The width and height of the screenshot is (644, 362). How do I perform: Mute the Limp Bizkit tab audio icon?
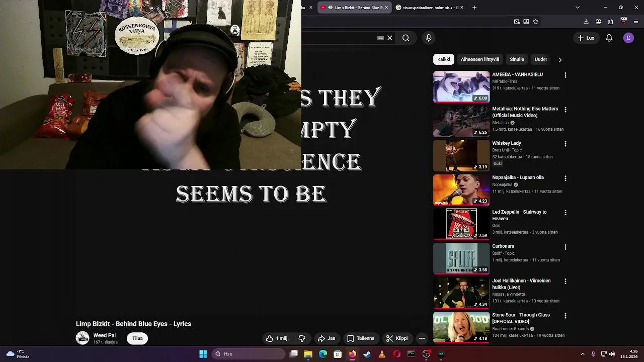coord(330,8)
